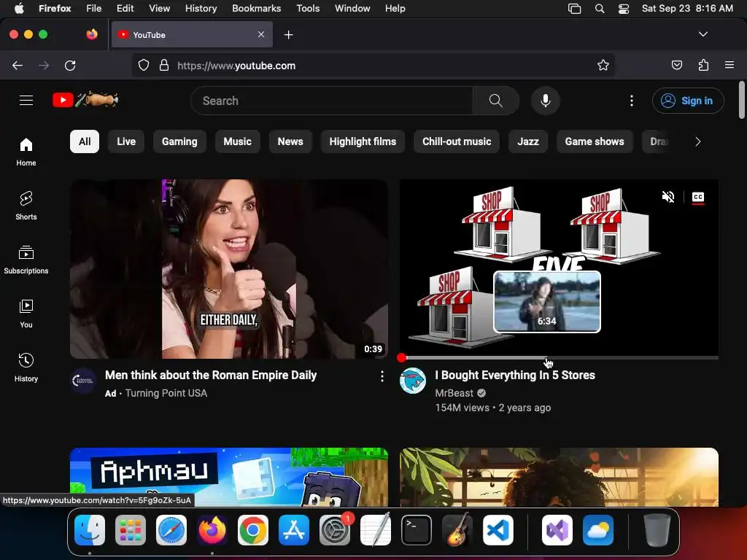747x560 pixels.
Task: Select the Music filter chip
Action: (237, 141)
